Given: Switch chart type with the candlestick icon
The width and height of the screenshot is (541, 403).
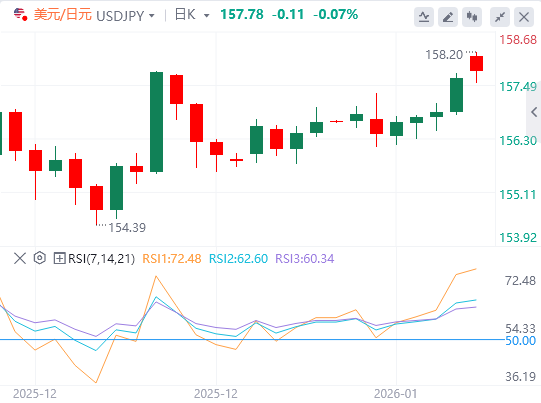Looking at the screenshot, I should pos(472,17).
